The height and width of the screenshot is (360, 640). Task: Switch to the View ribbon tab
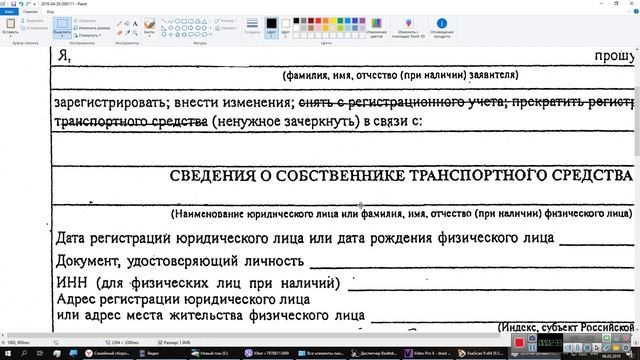[x=50, y=11]
